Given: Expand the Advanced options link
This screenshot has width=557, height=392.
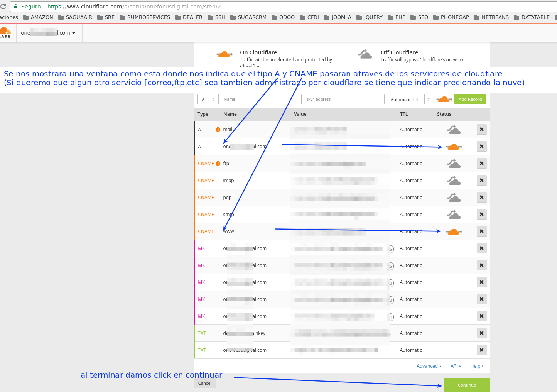Looking at the screenshot, I should 429,366.
